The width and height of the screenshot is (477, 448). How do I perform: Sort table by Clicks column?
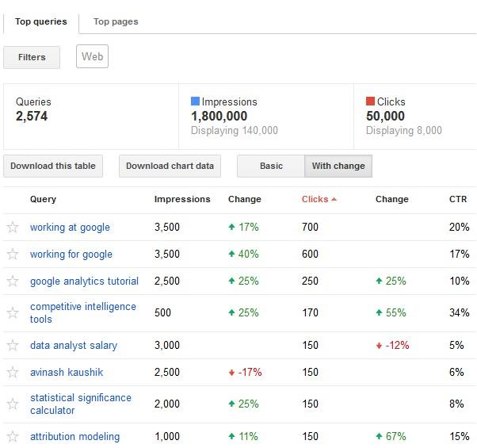[x=315, y=200]
